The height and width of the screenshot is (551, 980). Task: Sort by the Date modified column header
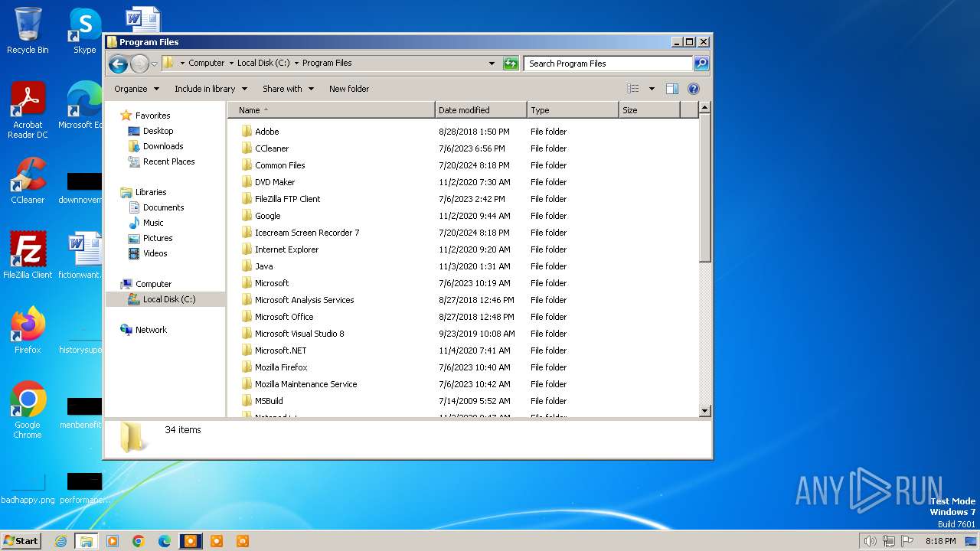pyautogui.click(x=481, y=110)
